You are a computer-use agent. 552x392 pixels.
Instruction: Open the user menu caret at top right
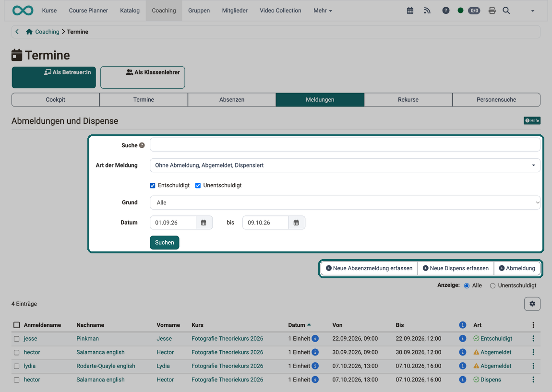(x=533, y=11)
